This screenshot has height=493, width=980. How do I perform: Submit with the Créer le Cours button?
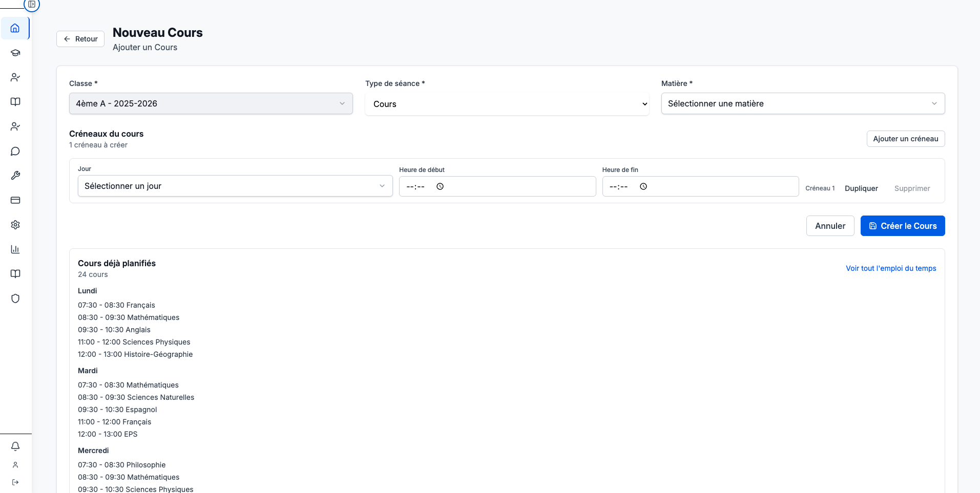pyautogui.click(x=903, y=226)
